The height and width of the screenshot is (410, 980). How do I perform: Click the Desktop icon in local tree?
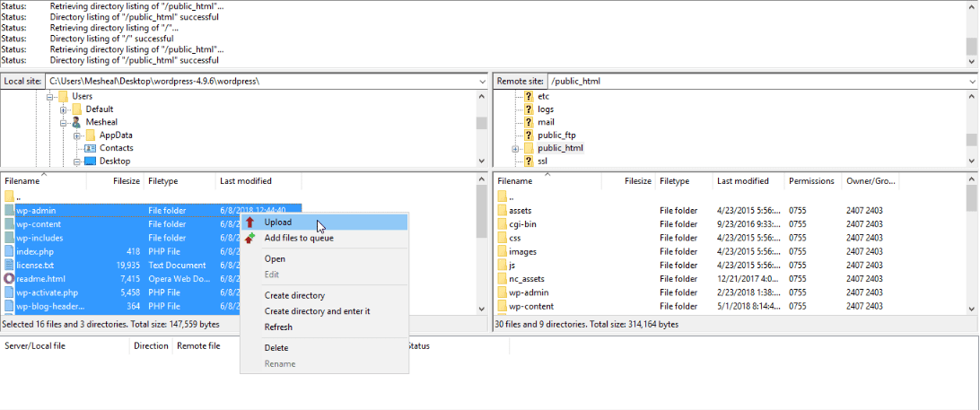coord(90,161)
